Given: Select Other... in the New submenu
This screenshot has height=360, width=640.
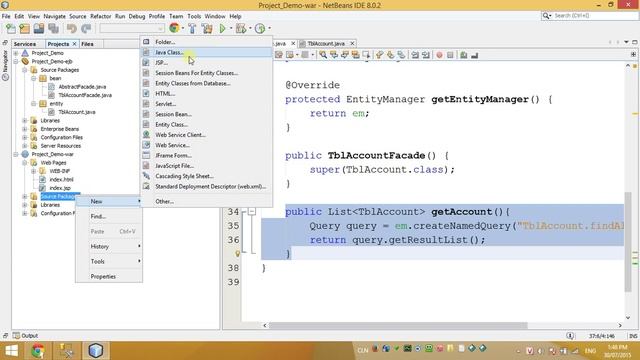Looking at the screenshot, I should click(x=206, y=201).
